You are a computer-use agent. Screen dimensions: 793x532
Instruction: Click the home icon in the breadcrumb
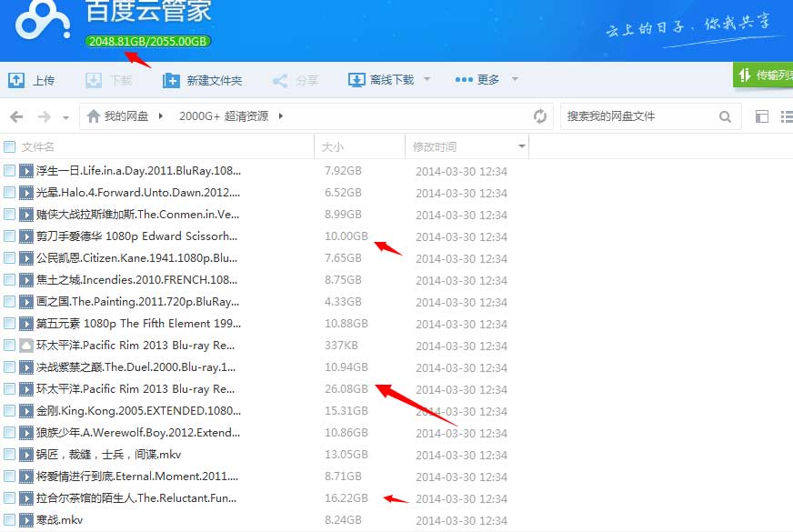[93, 116]
